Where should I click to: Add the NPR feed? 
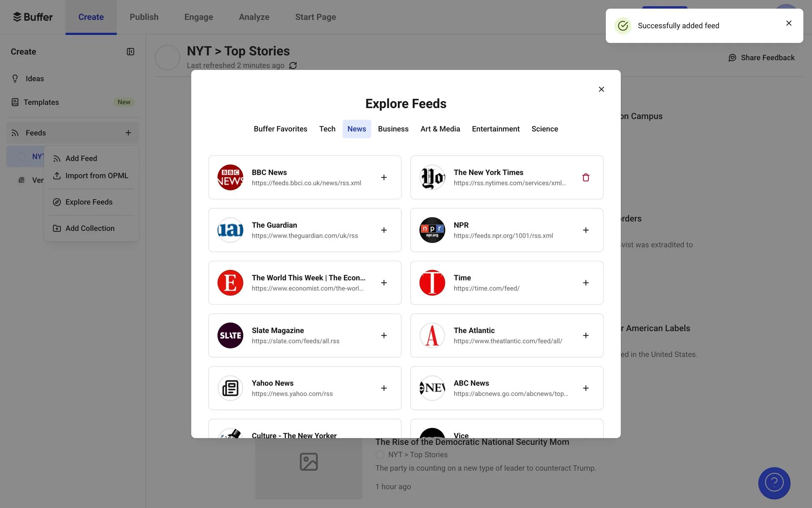[585, 230]
